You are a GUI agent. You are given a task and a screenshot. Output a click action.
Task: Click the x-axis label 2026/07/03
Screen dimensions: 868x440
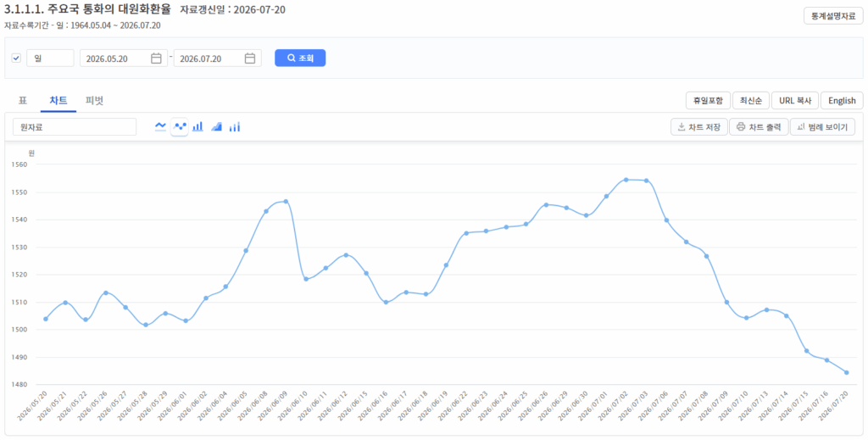pyautogui.click(x=634, y=406)
